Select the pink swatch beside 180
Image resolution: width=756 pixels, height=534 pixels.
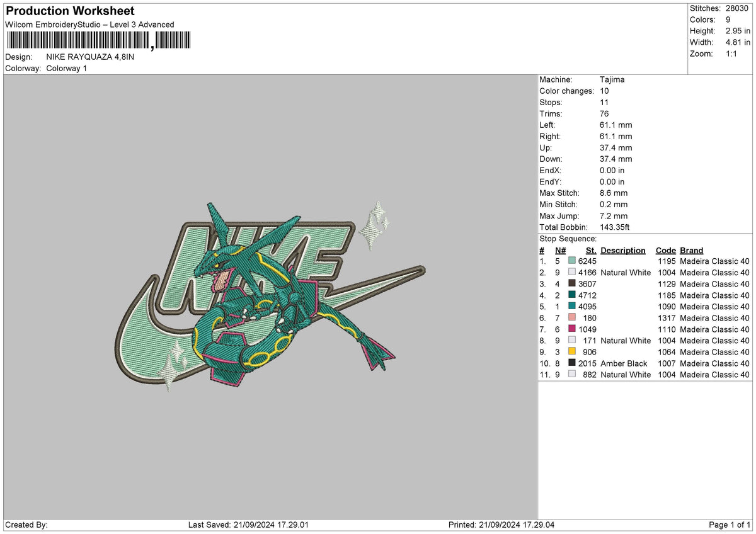pyautogui.click(x=571, y=318)
